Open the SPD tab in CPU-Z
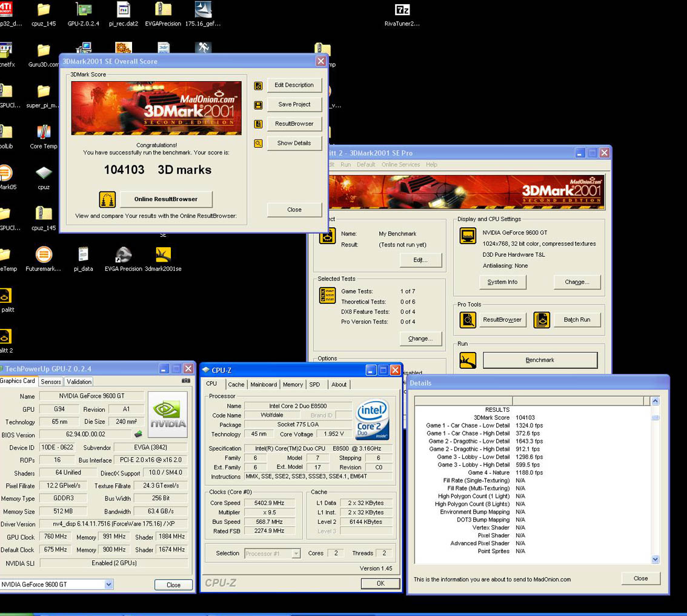 tap(314, 384)
